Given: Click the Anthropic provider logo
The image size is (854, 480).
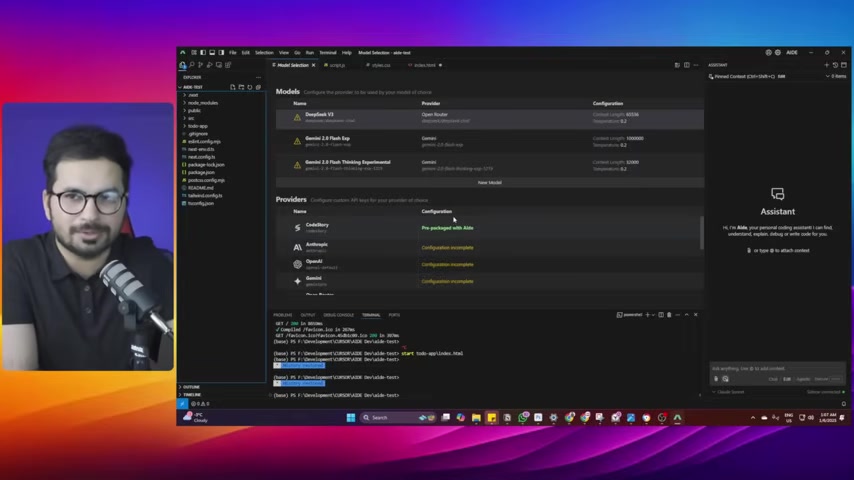Looking at the screenshot, I should coord(297,247).
